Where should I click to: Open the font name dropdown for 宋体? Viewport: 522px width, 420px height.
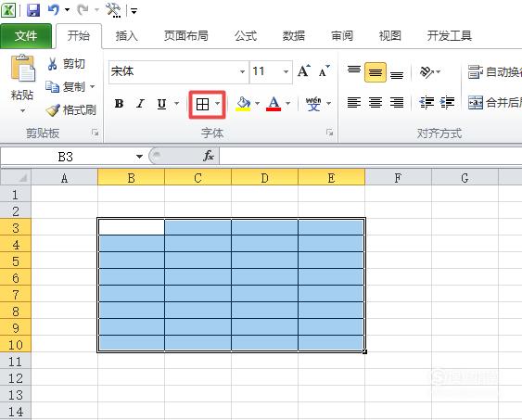[x=242, y=71]
